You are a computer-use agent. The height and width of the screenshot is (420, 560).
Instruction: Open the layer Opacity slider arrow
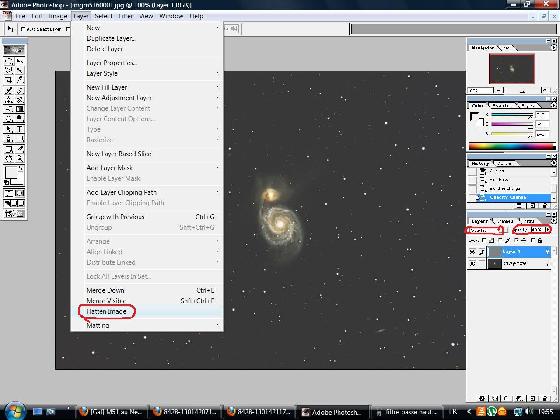click(547, 229)
